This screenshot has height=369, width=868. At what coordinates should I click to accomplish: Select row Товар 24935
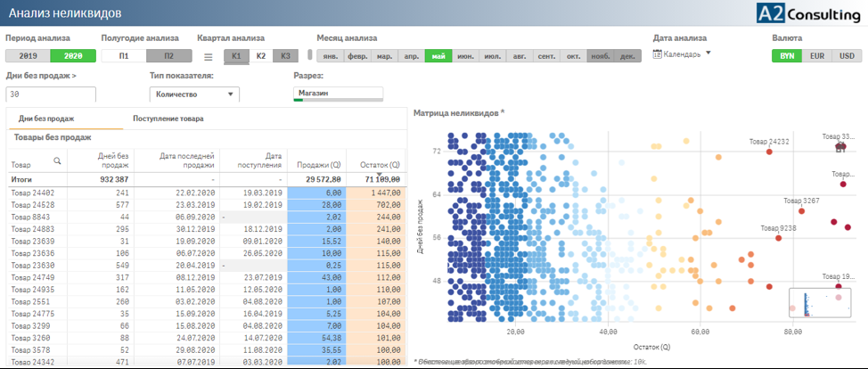pos(207,289)
